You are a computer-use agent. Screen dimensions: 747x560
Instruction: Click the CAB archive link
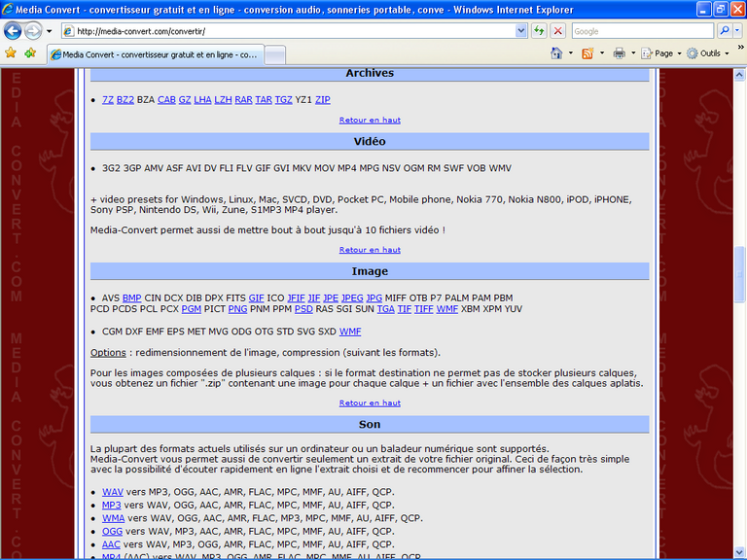coord(166,100)
